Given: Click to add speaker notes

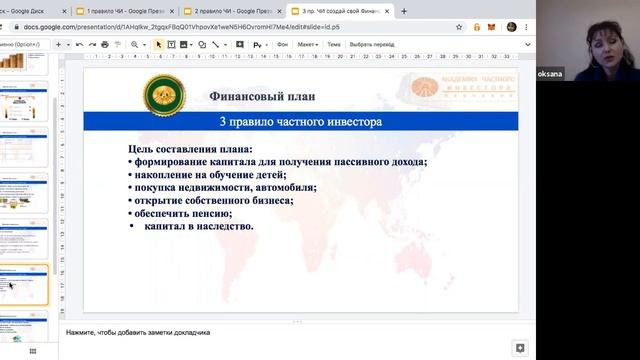Looking at the screenshot, I should (x=138, y=333).
